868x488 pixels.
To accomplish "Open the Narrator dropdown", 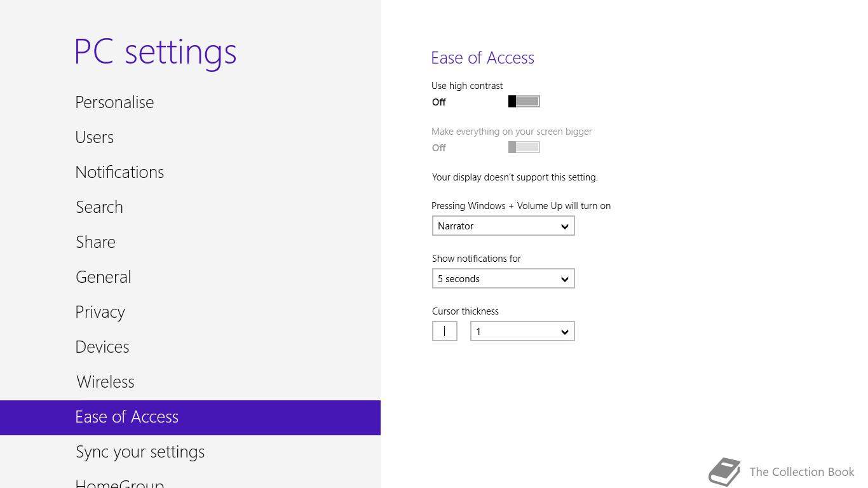I will (x=503, y=226).
